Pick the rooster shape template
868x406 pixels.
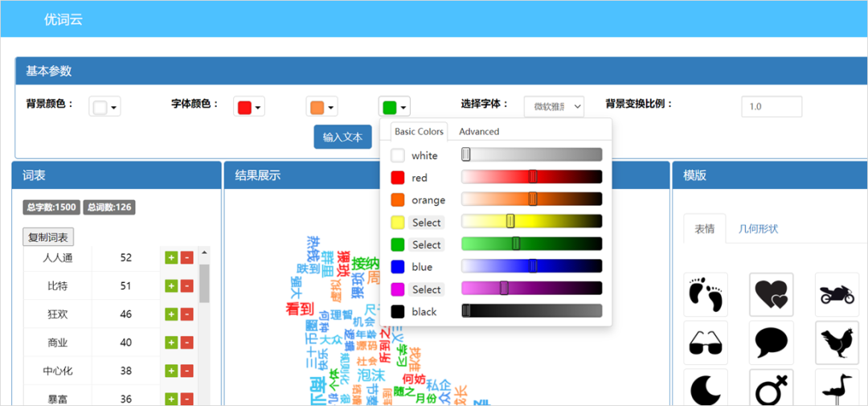tap(837, 342)
